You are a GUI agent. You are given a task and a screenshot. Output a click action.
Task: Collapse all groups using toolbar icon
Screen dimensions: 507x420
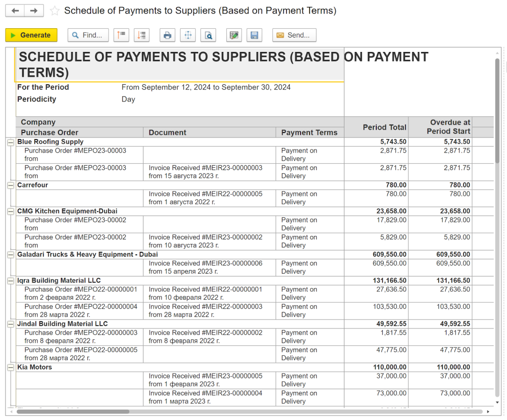point(121,35)
